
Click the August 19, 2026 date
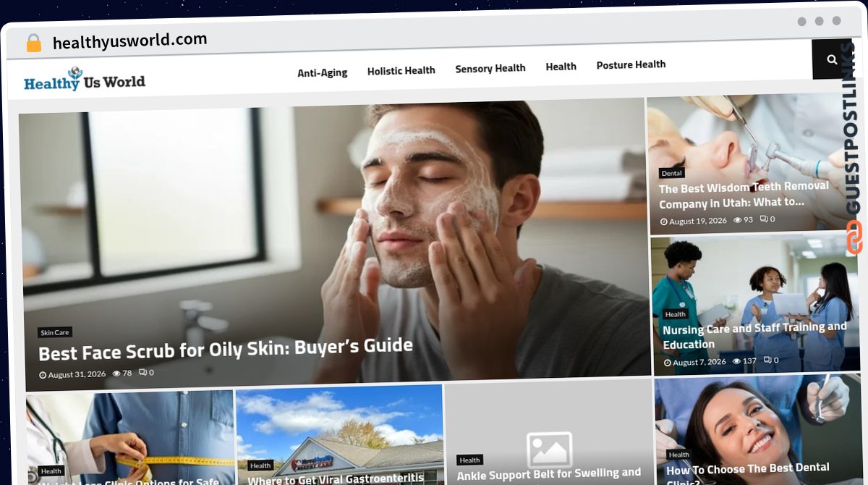click(698, 221)
